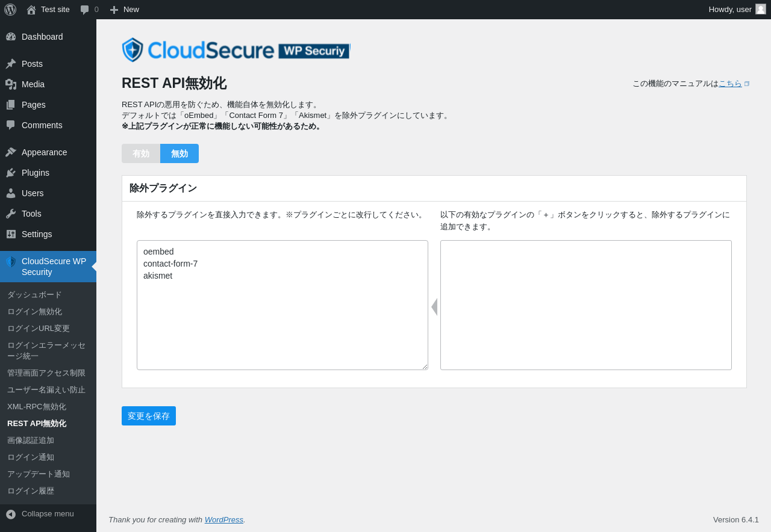Click the New plus icon

point(114,10)
